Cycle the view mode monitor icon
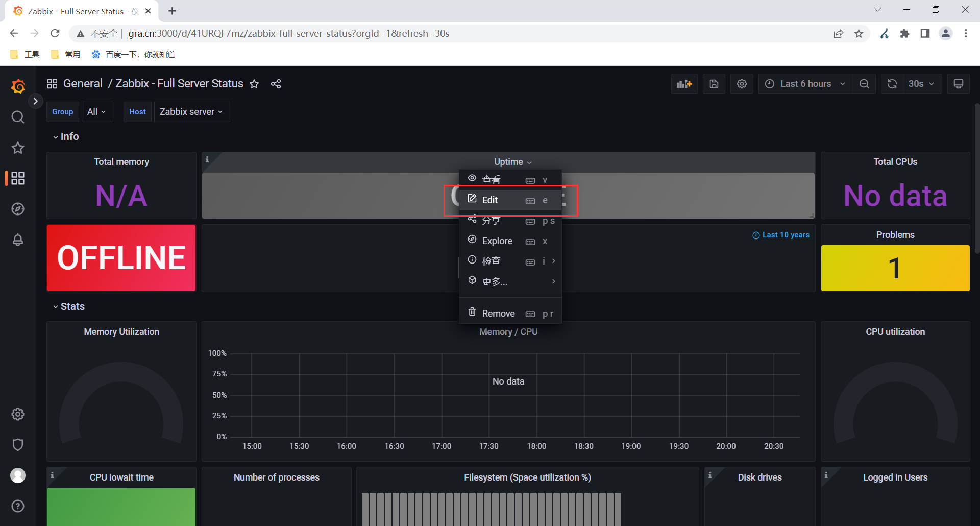The image size is (980, 526). point(959,84)
